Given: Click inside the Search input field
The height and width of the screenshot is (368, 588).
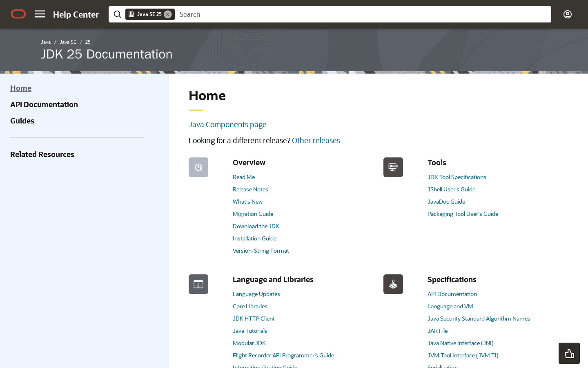Looking at the screenshot, I should click(x=286, y=14).
